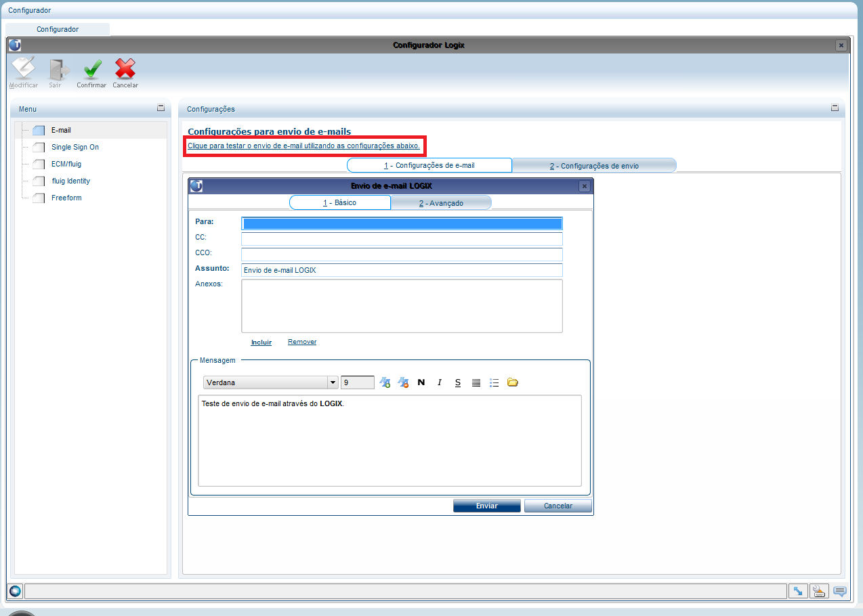Switch to 2 - Avançado tab
The width and height of the screenshot is (863, 616).
click(441, 202)
